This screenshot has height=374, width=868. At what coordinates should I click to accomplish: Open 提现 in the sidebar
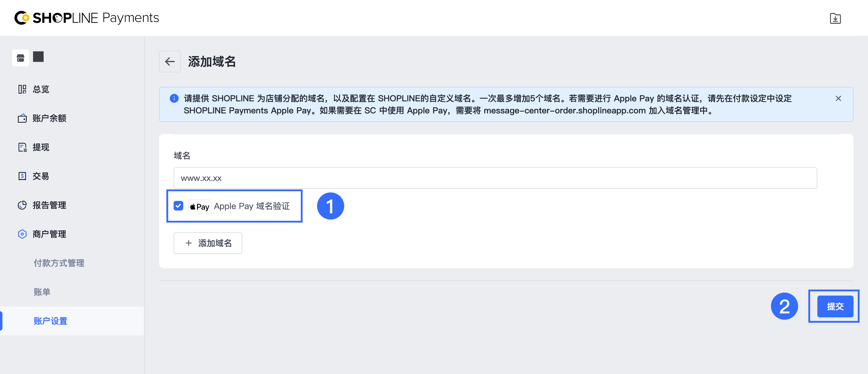(41, 147)
